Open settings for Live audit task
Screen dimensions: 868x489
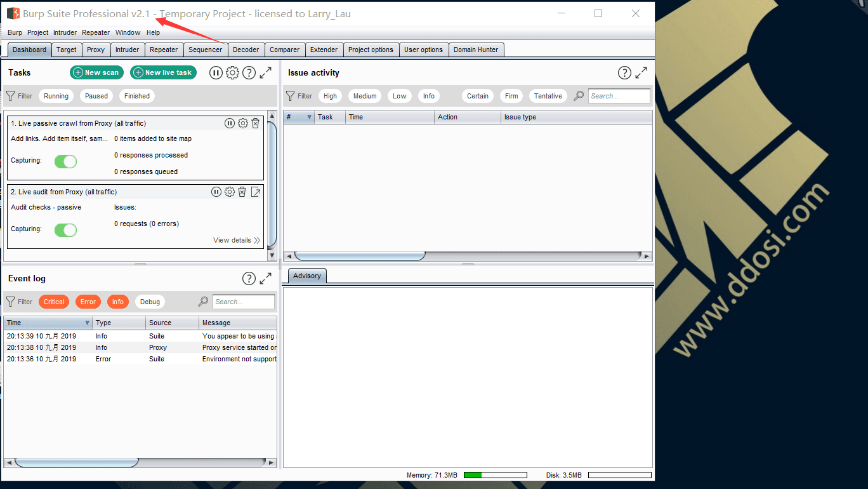click(x=230, y=192)
